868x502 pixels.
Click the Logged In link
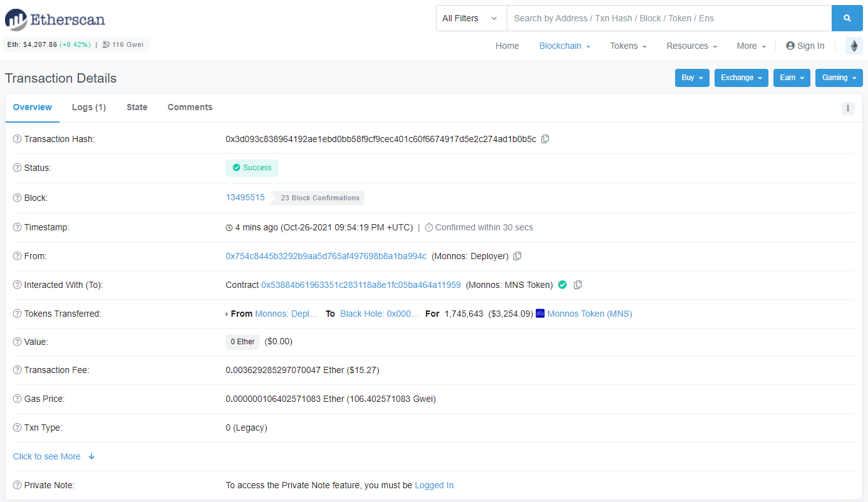pyautogui.click(x=434, y=485)
